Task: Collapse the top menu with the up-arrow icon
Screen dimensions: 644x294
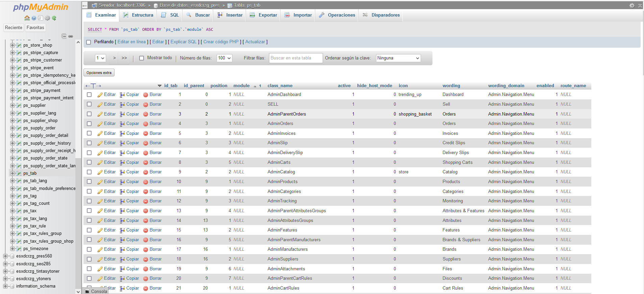Action: click(640, 5)
